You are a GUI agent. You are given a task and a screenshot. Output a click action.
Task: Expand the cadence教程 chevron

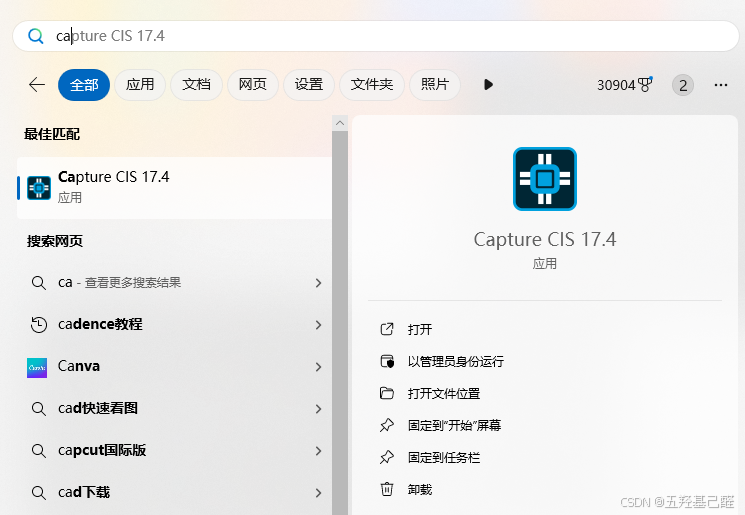pyautogui.click(x=318, y=325)
